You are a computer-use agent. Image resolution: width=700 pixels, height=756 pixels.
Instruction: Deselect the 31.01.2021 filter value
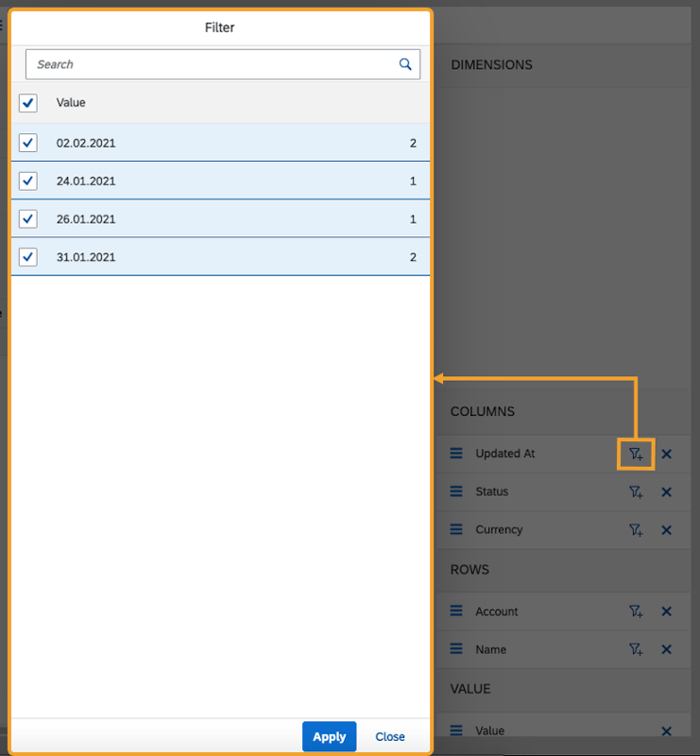click(28, 256)
